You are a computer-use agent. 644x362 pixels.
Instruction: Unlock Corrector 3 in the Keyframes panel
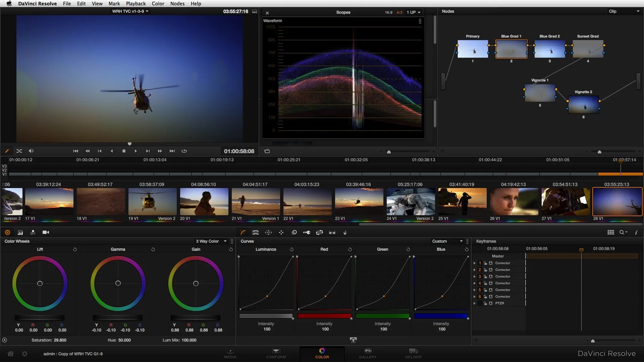tap(485, 276)
